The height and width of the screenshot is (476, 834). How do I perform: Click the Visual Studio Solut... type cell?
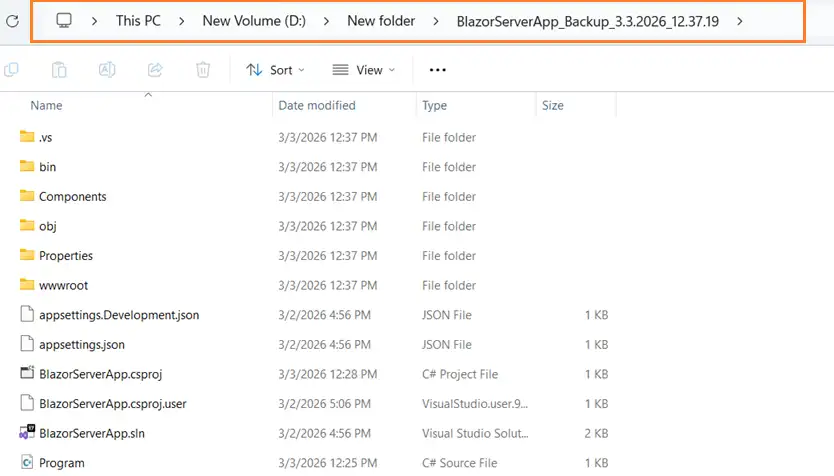tap(475, 433)
